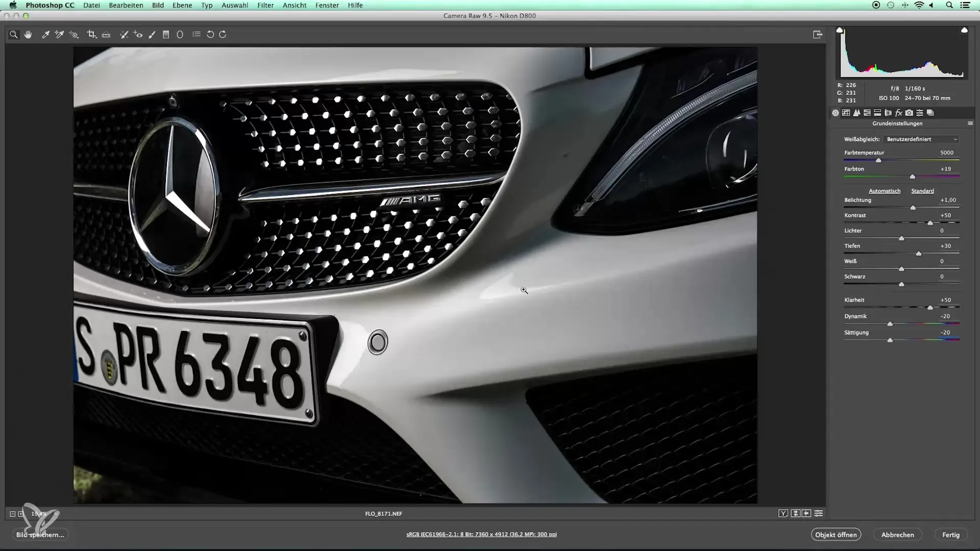
Task: Open the Filter menu
Action: (265, 5)
